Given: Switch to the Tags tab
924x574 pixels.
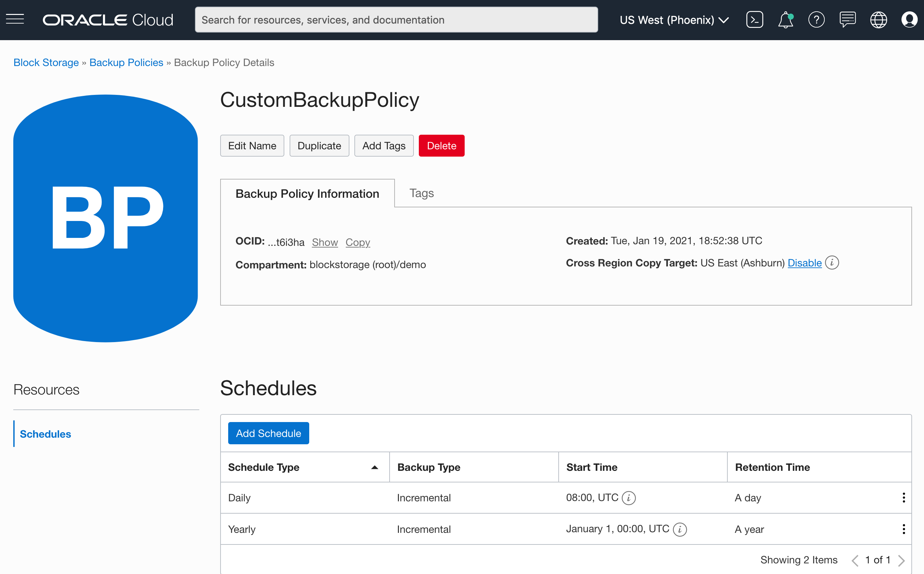Looking at the screenshot, I should tap(421, 193).
